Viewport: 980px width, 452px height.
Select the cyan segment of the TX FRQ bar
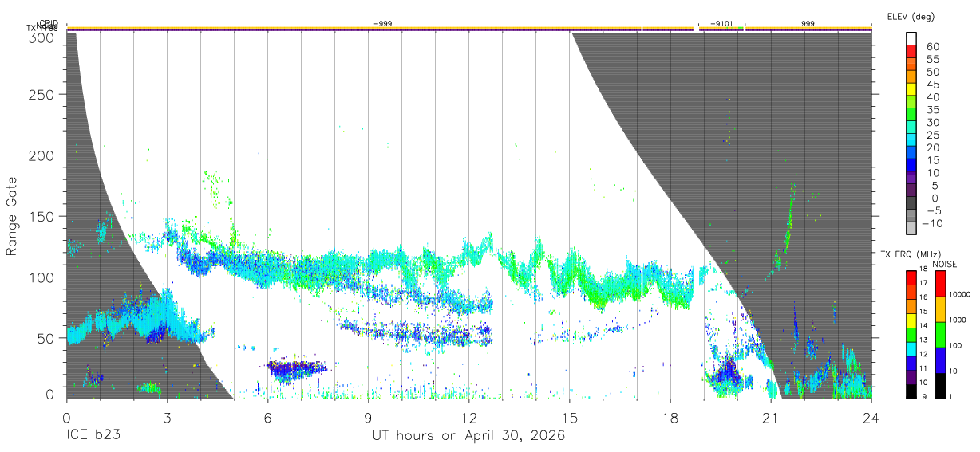(x=911, y=348)
